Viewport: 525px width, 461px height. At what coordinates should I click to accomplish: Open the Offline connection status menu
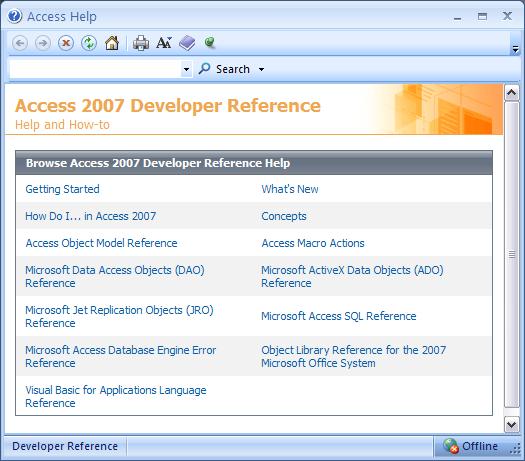pyautogui.click(x=470, y=446)
